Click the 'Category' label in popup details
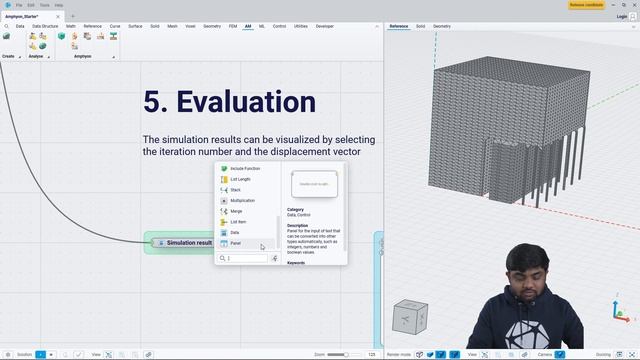640x360 pixels. click(x=295, y=209)
